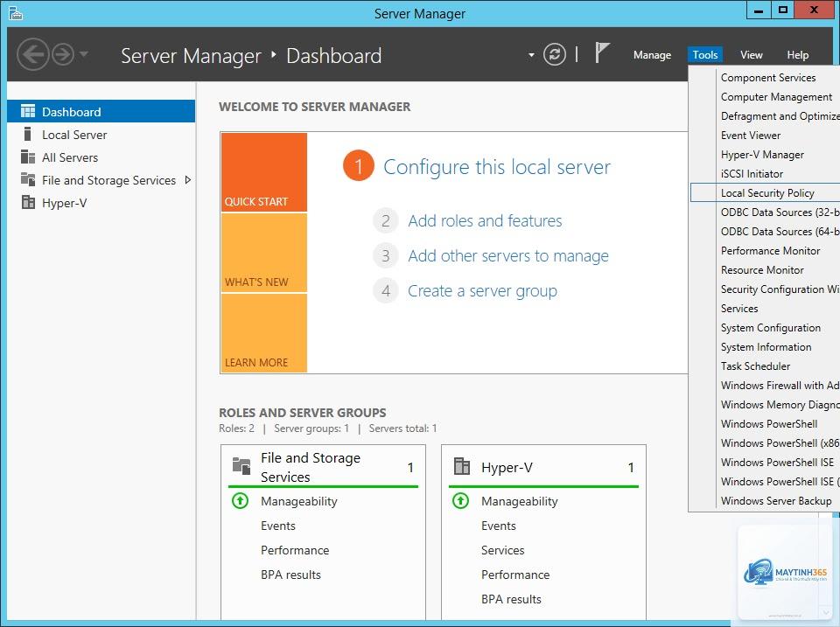
Task: Click Add other servers to manage link
Action: pos(508,256)
